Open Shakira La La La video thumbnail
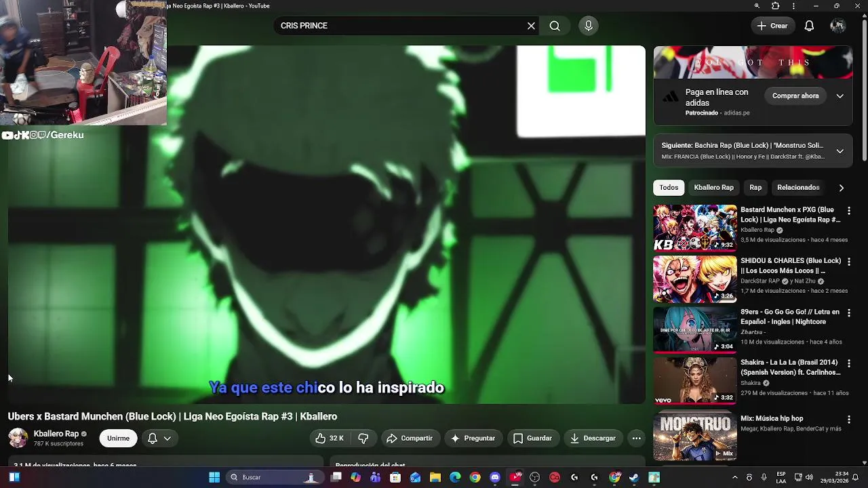The height and width of the screenshot is (488, 868). 694,380
